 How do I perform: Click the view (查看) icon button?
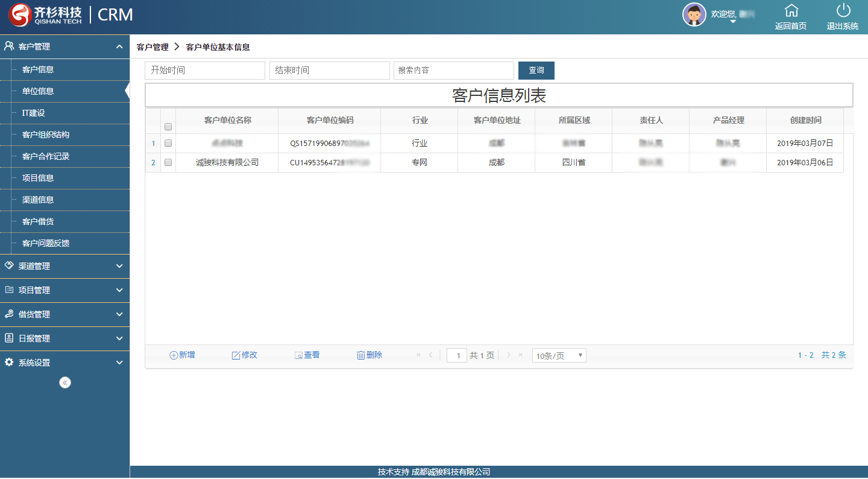pos(298,355)
